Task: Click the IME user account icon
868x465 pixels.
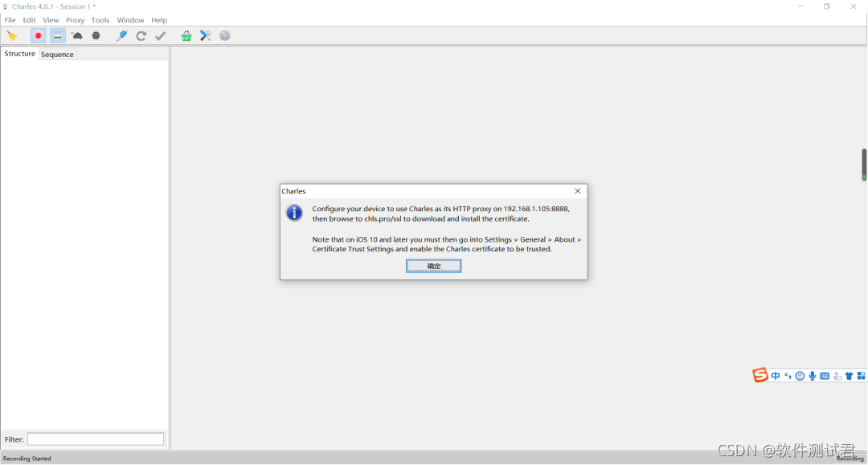Action: click(837, 376)
